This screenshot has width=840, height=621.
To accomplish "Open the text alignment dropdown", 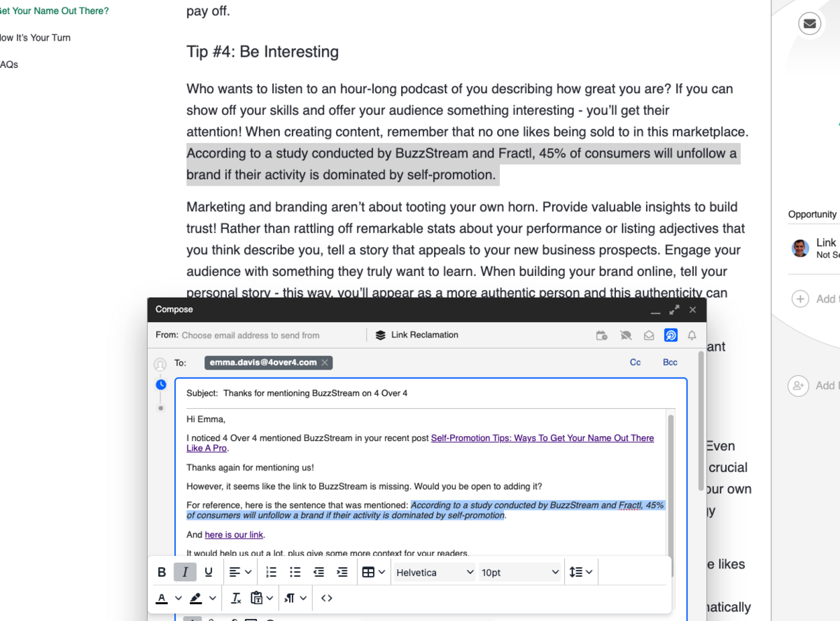I will (240, 572).
